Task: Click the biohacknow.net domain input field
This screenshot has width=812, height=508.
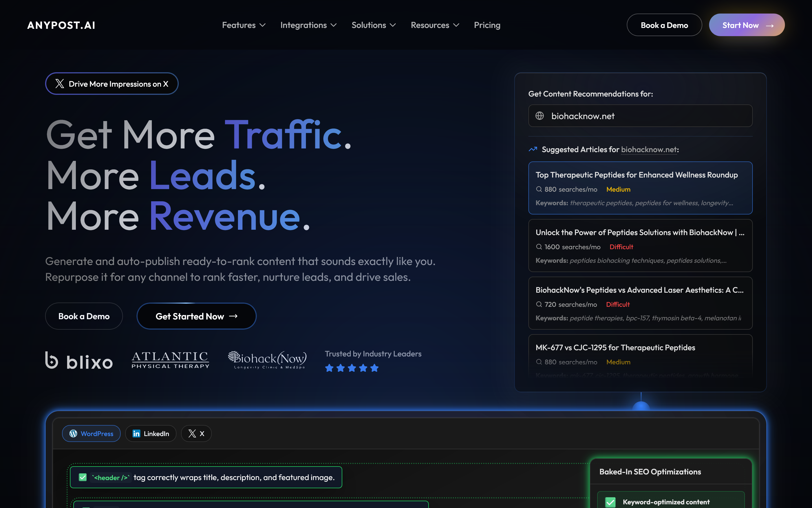Action: coord(640,116)
